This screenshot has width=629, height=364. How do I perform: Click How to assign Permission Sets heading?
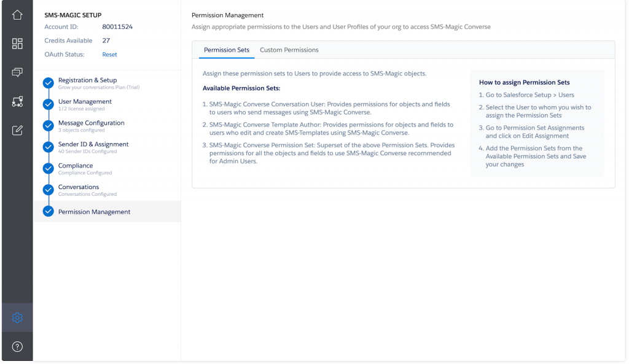click(525, 82)
